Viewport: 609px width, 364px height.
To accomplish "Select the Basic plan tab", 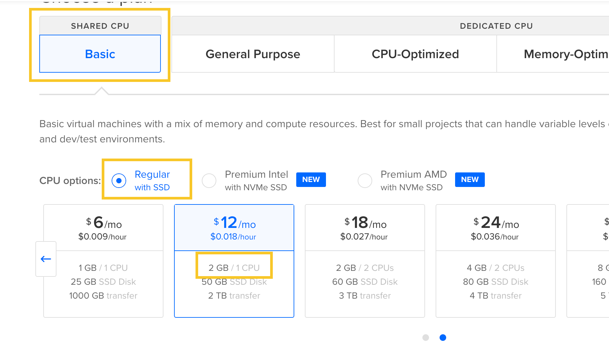I will click(x=100, y=54).
